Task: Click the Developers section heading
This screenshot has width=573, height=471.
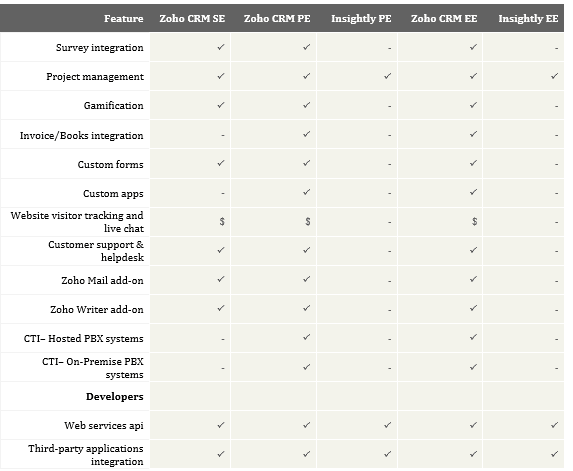Action: tap(115, 396)
